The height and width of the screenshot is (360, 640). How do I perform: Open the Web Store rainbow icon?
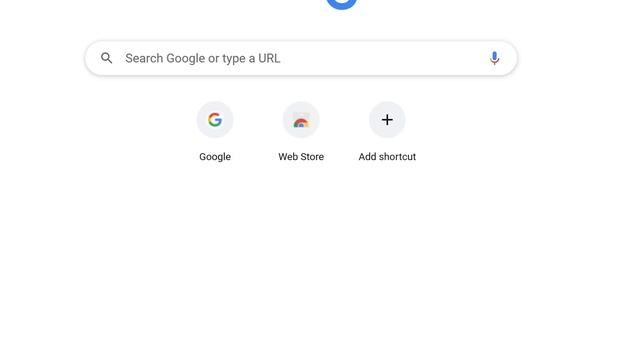301,120
